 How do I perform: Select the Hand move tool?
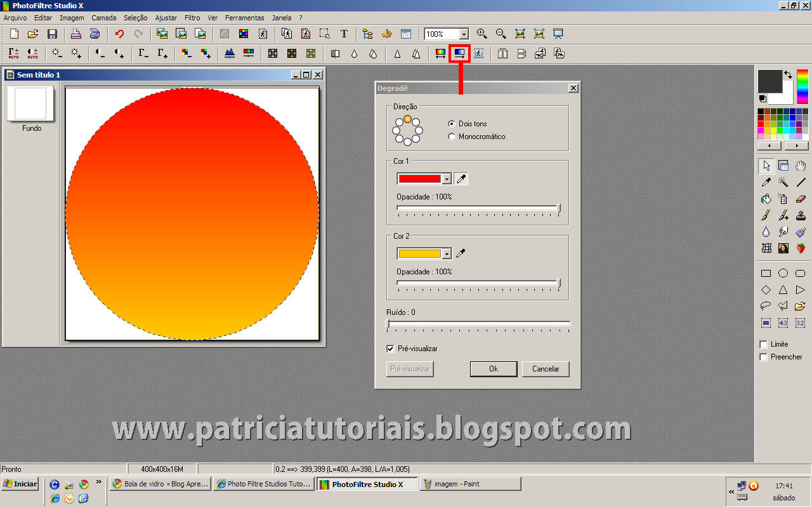point(801,166)
